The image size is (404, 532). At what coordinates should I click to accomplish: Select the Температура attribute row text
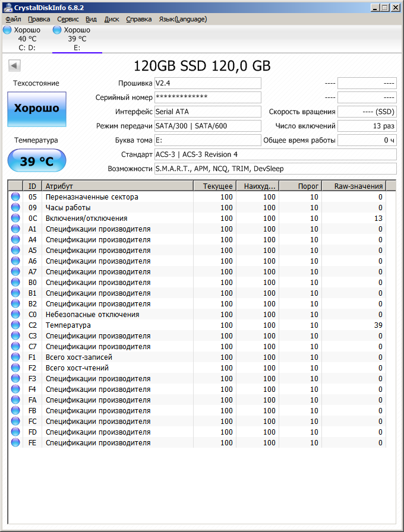click(68, 325)
